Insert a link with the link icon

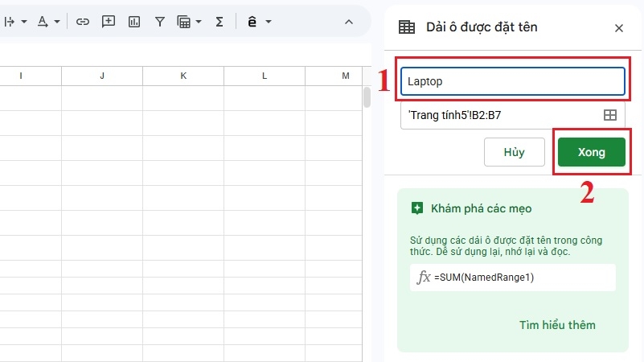click(83, 22)
